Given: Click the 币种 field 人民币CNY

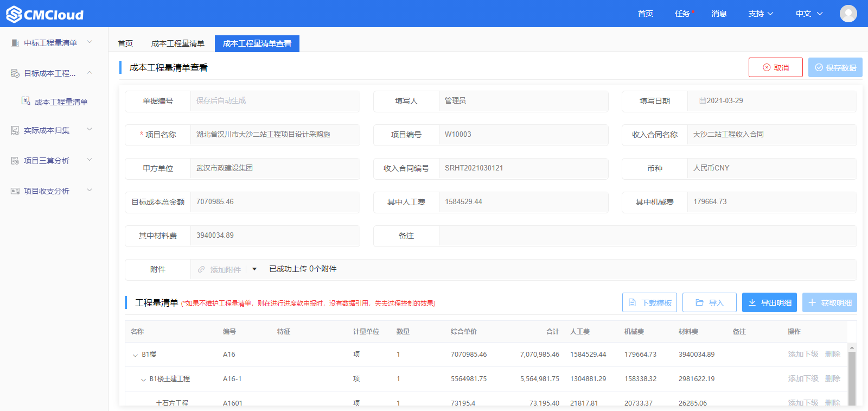Looking at the screenshot, I should click(772, 168).
